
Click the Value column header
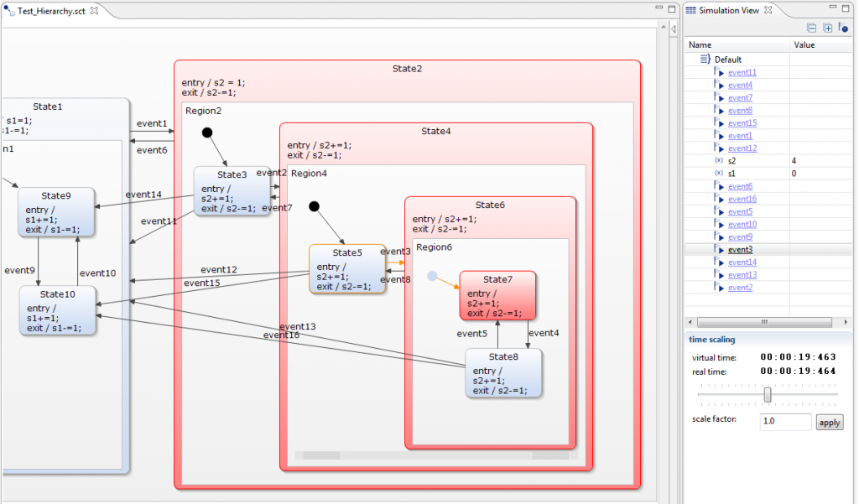pos(820,45)
